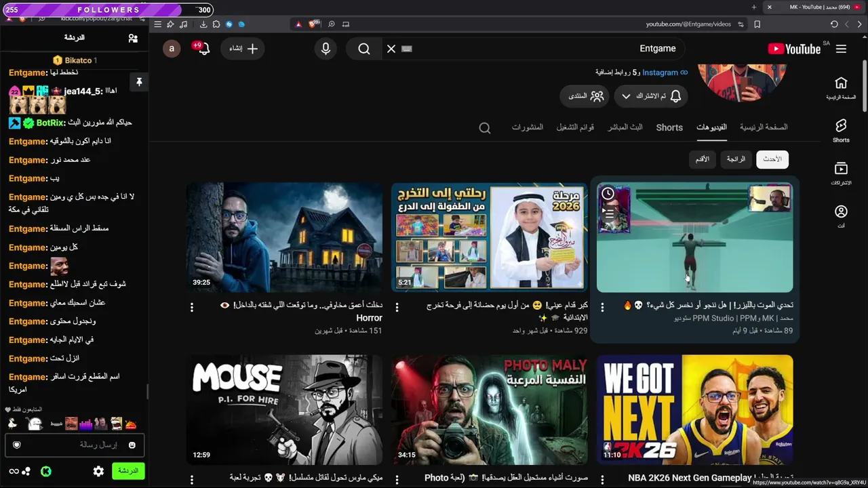Open options menu for the Photo video
This screenshot has width=868, height=488.
[397, 480]
